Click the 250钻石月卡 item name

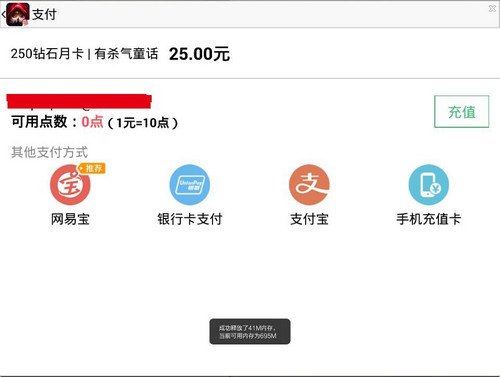47,53
